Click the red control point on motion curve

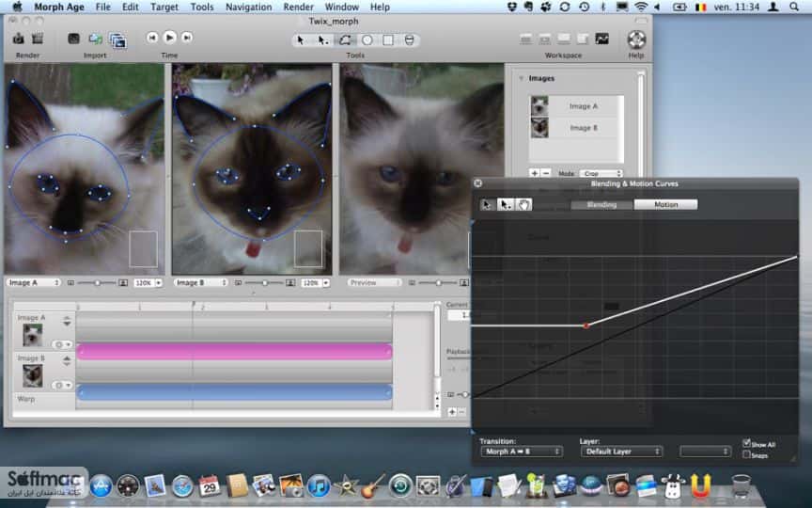pos(586,326)
